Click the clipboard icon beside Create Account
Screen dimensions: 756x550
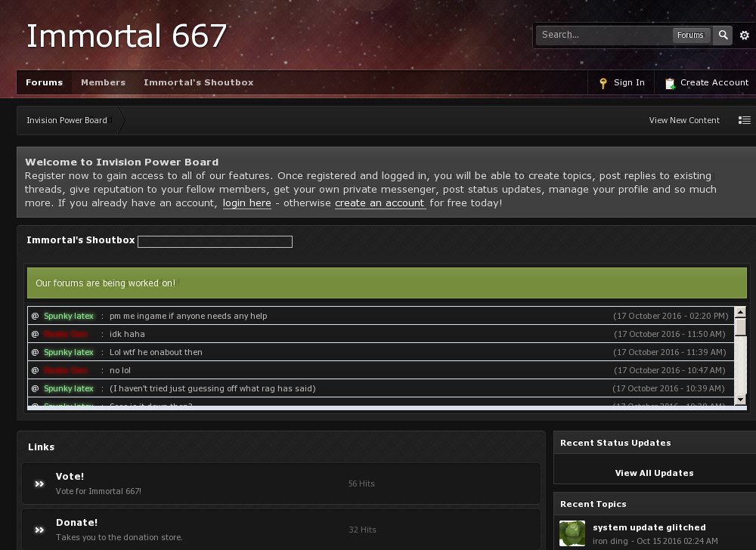pos(670,83)
